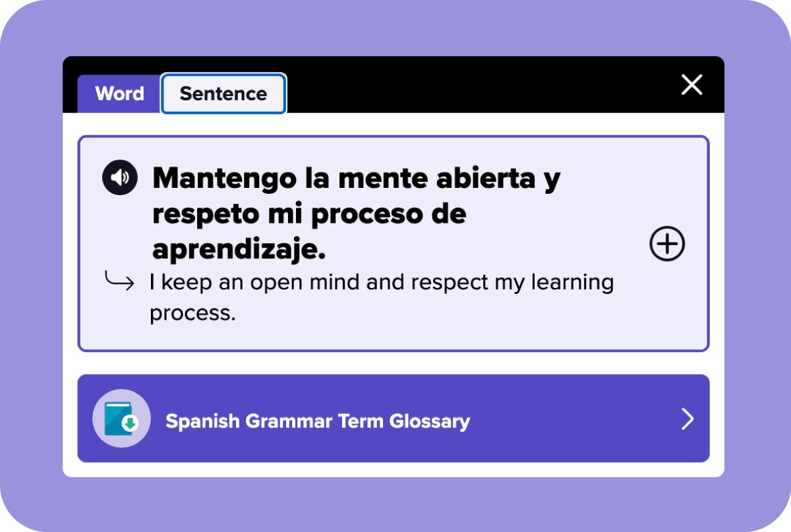Expand the glossary with right chevron

coord(688,419)
